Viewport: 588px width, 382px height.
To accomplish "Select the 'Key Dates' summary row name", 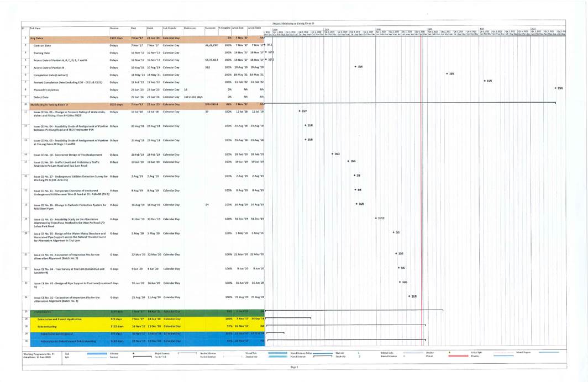I will 36,38.
